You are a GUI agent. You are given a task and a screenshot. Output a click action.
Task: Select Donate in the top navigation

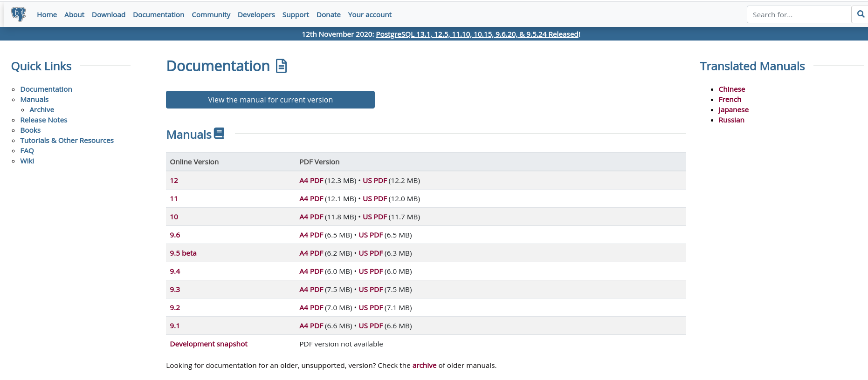(328, 15)
